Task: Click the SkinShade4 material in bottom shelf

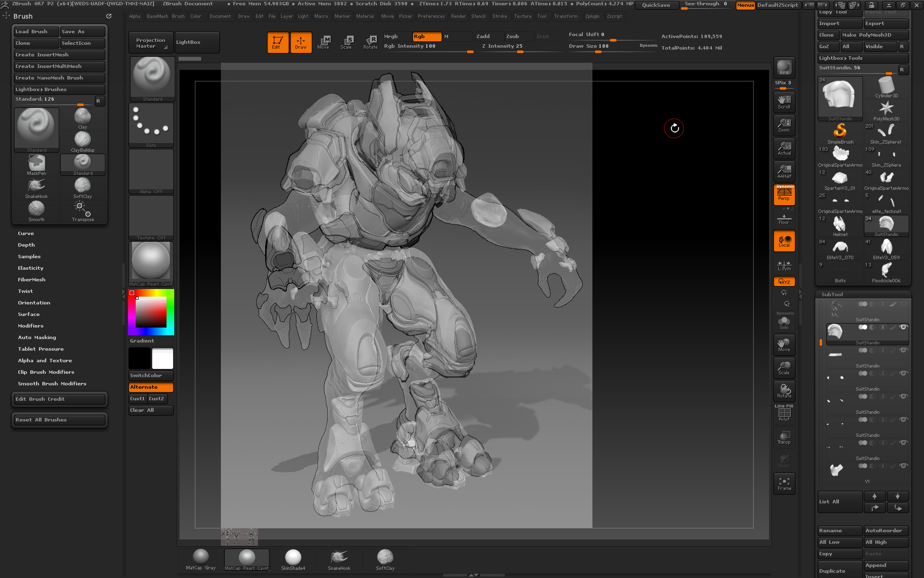Action: [293, 560]
